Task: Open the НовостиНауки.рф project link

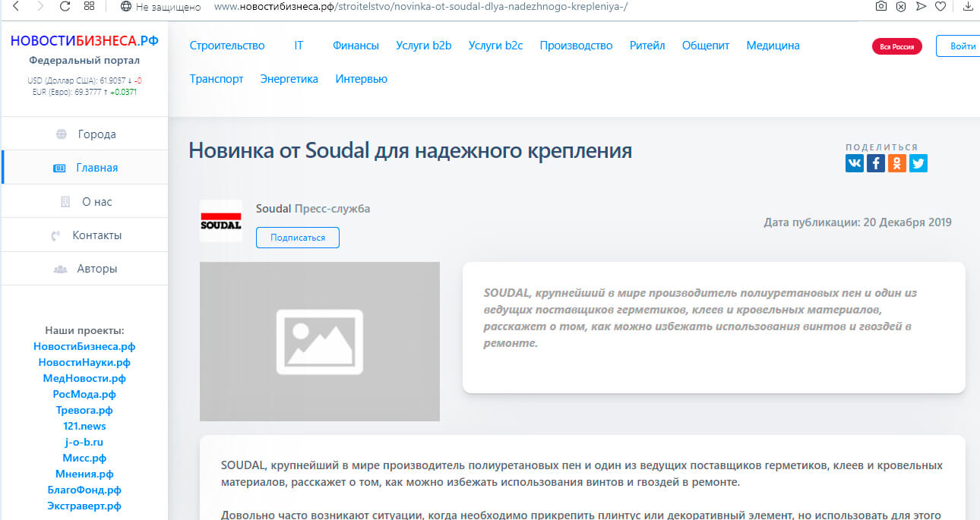Action: (x=84, y=362)
